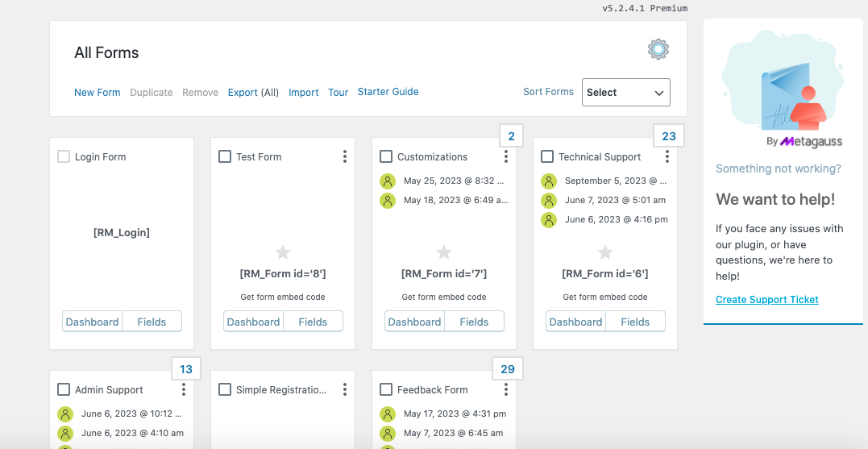Click the star icon on Technical Support card
Screen dimensions: 868x449
(605, 252)
